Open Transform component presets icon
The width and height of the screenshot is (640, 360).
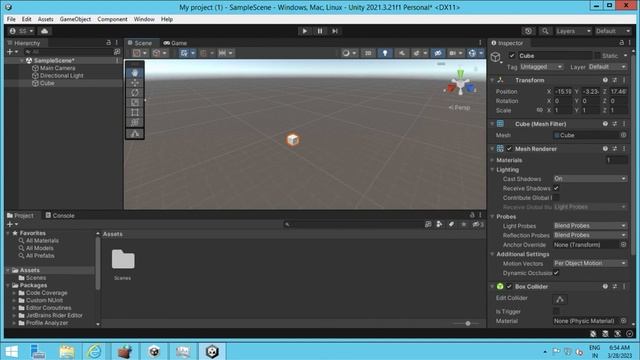(x=615, y=80)
